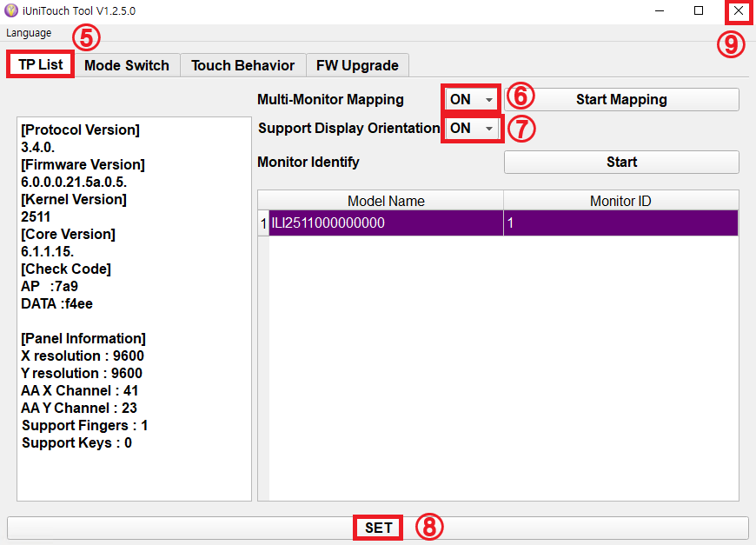Switch to the TP List tab
Screen dimensions: 756x545
tap(40, 65)
